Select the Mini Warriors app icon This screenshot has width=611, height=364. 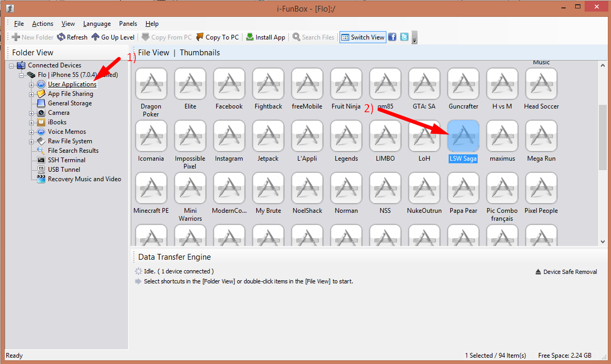(x=190, y=188)
